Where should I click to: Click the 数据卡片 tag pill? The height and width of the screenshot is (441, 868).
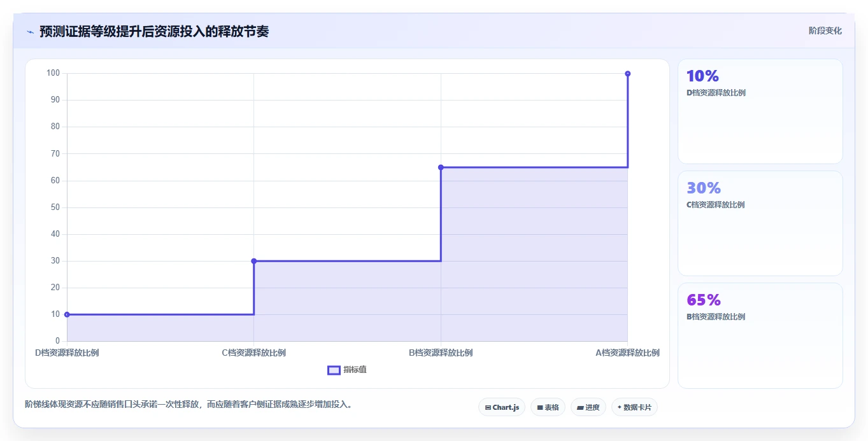click(634, 407)
